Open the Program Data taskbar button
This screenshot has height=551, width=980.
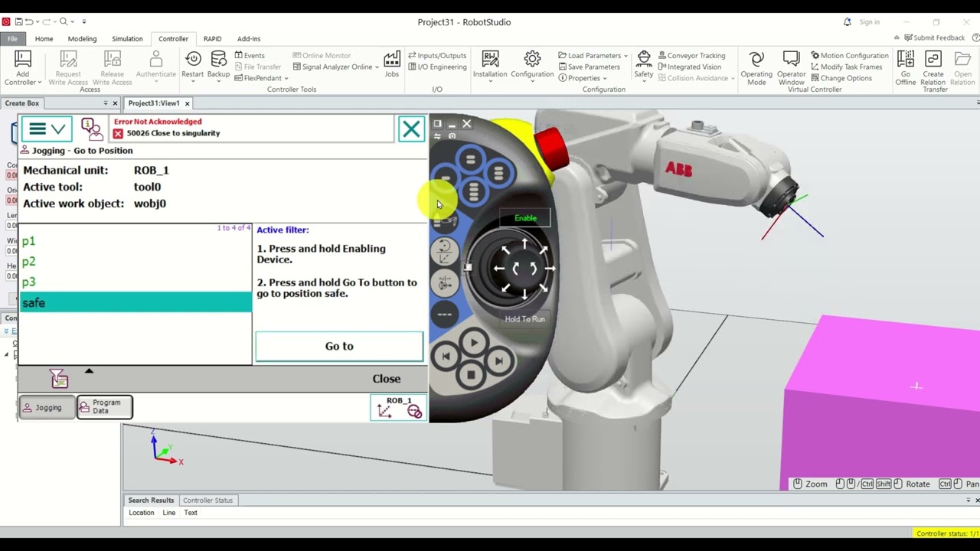tap(105, 407)
